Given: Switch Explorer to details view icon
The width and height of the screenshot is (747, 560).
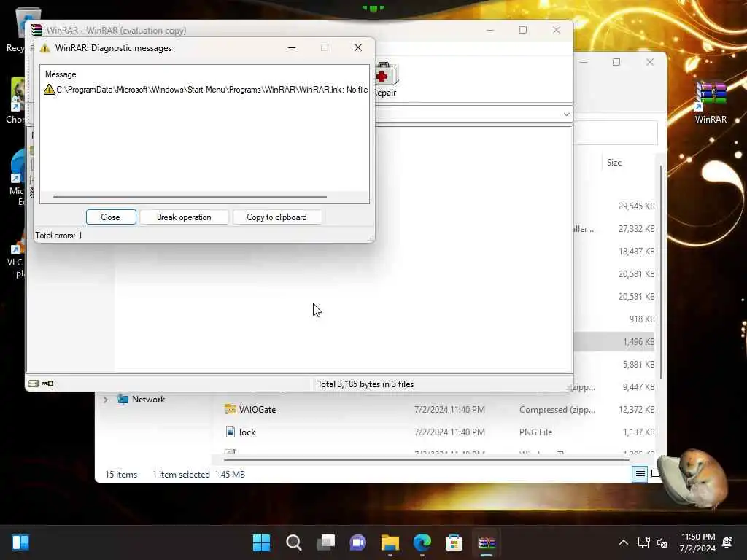Looking at the screenshot, I should tap(640, 474).
